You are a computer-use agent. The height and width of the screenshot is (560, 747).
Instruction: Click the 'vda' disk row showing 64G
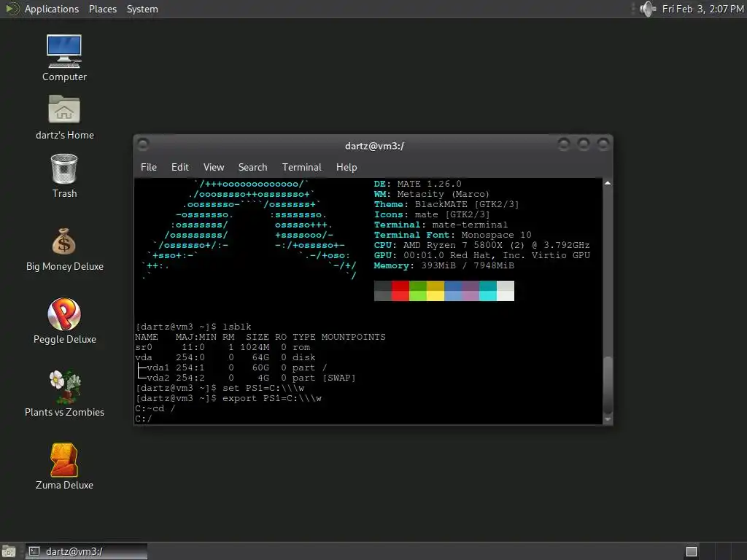(x=225, y=357)
